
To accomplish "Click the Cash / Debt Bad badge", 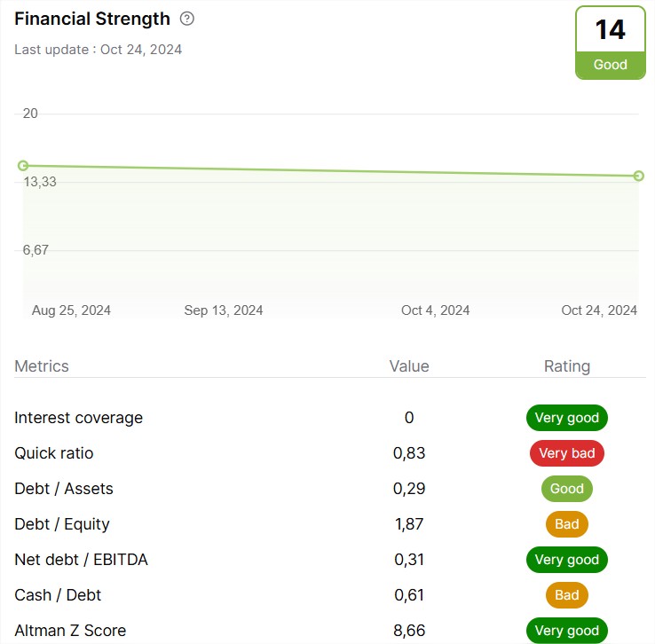I will point(567,594).
